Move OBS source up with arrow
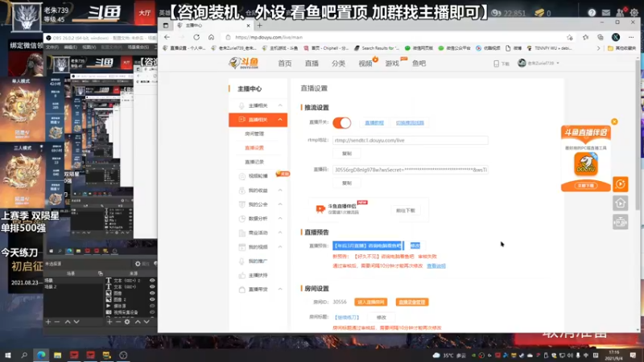 click(x=138, y=322)
